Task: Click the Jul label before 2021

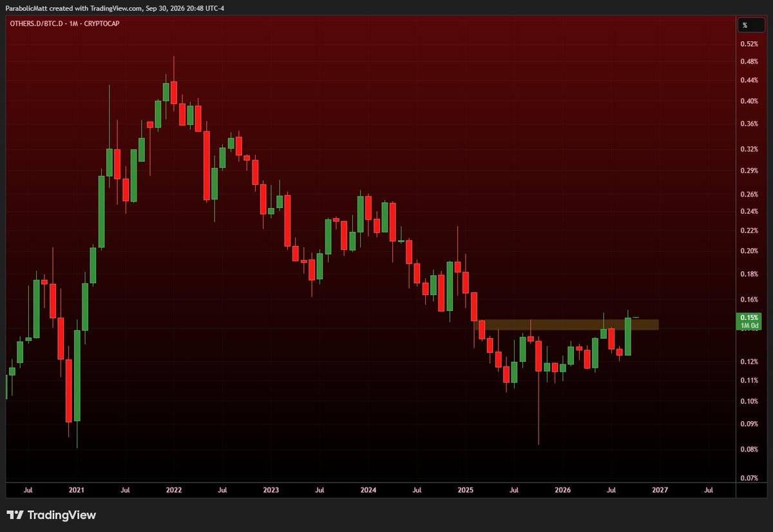Action: click(28, 490)
